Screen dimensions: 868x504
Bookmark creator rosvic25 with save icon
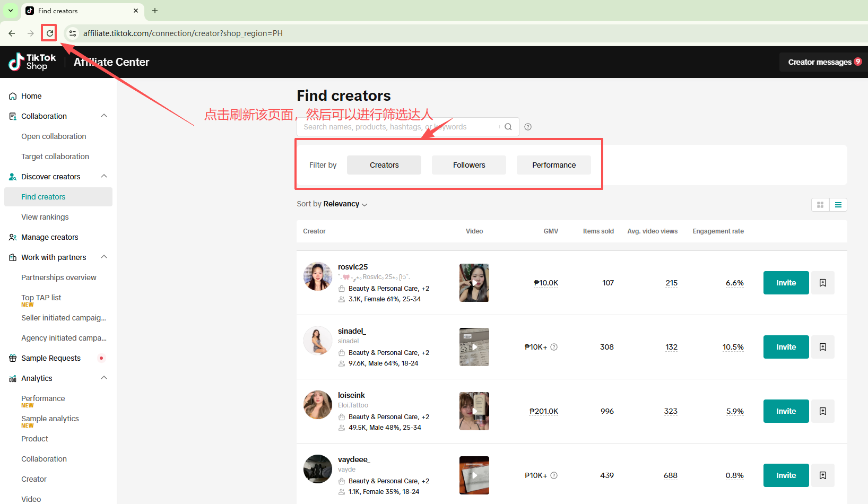point(822,283)
